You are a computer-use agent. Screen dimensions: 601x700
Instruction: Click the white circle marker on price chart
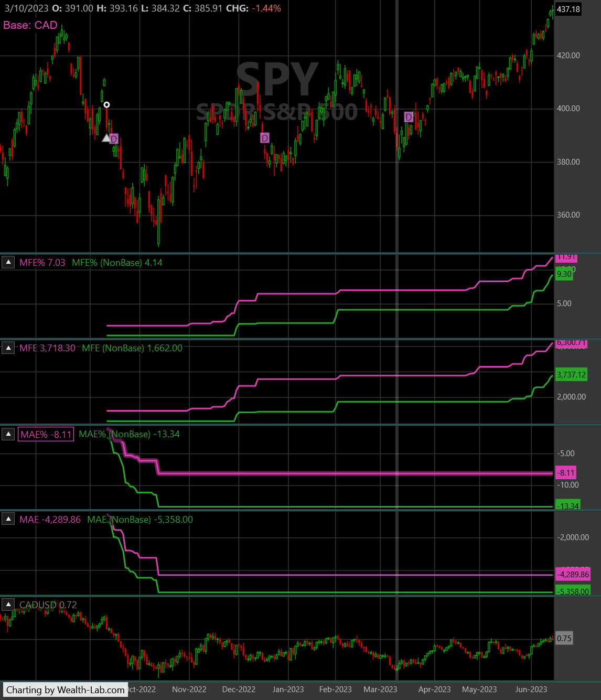[x=106, y=105]
